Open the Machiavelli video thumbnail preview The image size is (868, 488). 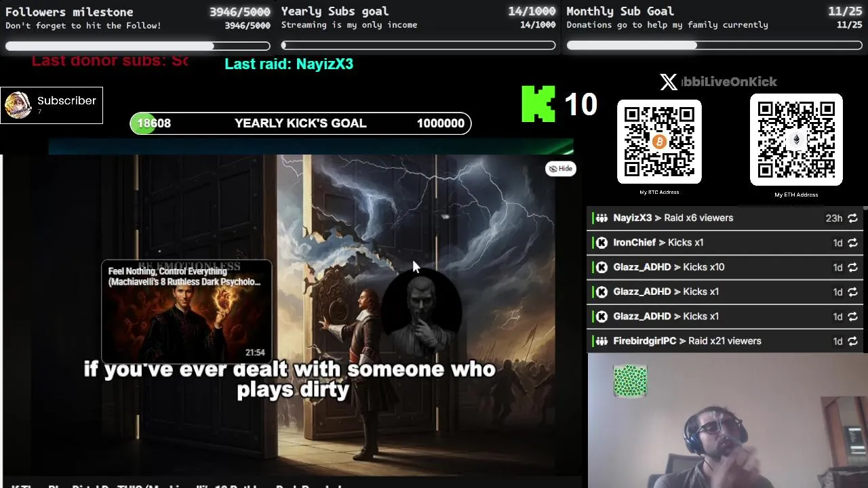pyautogui.click(x=186, y=311)
